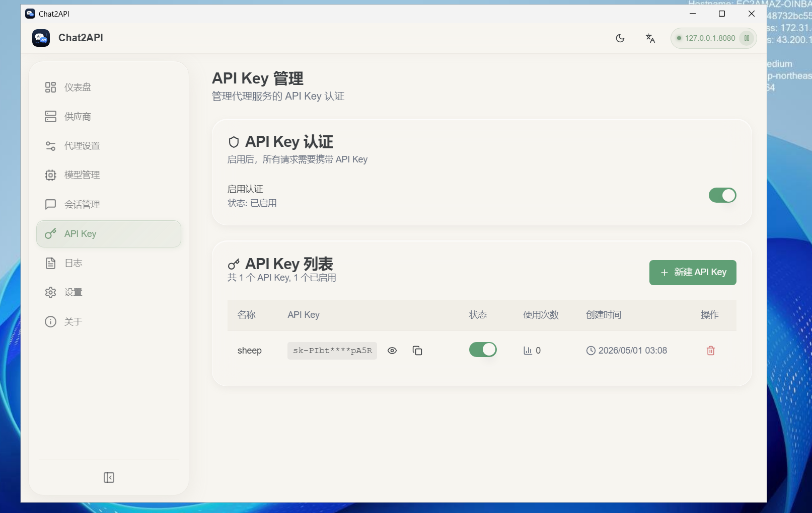812x513 pixels.
Task: Click creation time 2026/05/01 03:08
Action: point(632,351)
